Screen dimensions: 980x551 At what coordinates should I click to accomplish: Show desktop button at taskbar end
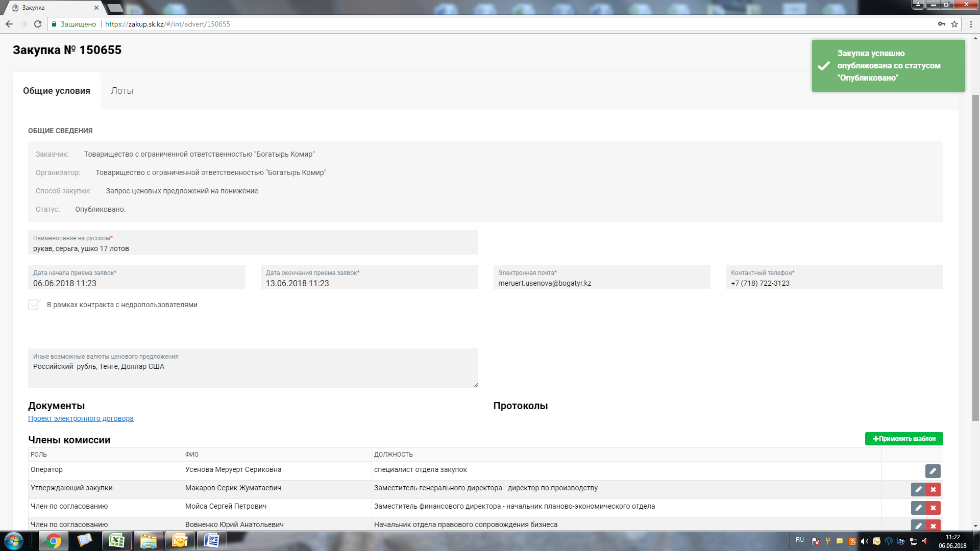coord(975,541)
